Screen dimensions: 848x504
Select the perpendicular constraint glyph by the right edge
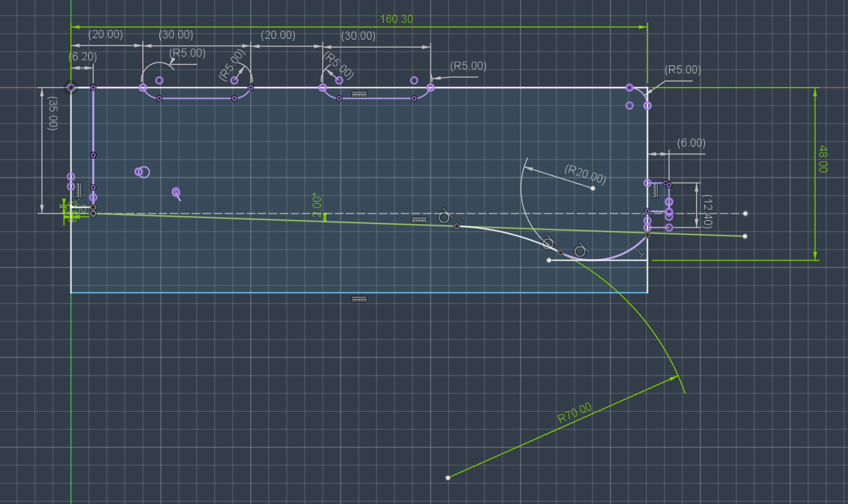[641, 252]
